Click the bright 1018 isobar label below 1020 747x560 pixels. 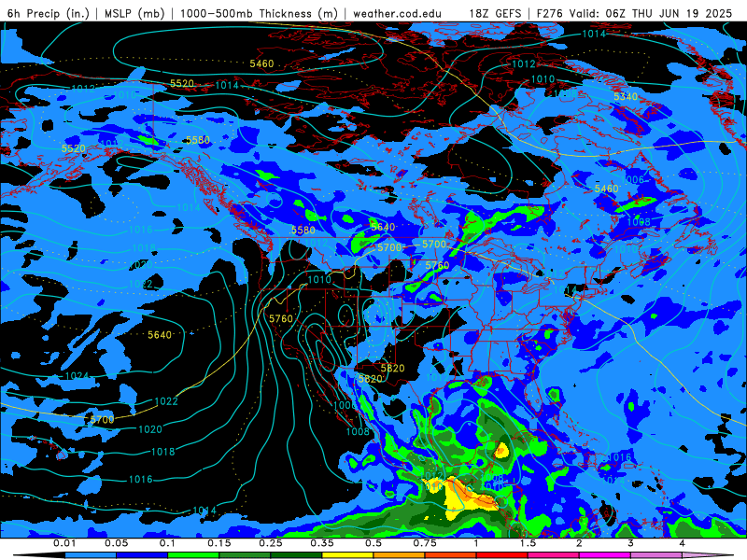(x=162, y=452)
